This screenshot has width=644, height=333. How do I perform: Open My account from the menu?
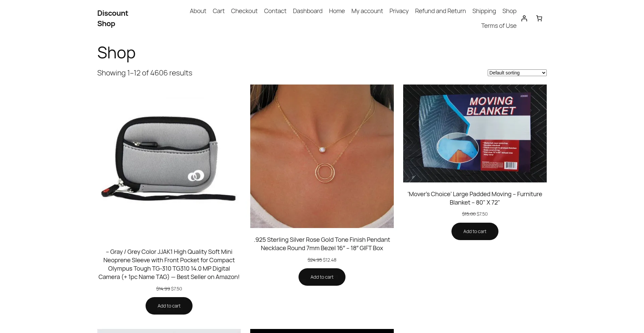pos(367,11)
